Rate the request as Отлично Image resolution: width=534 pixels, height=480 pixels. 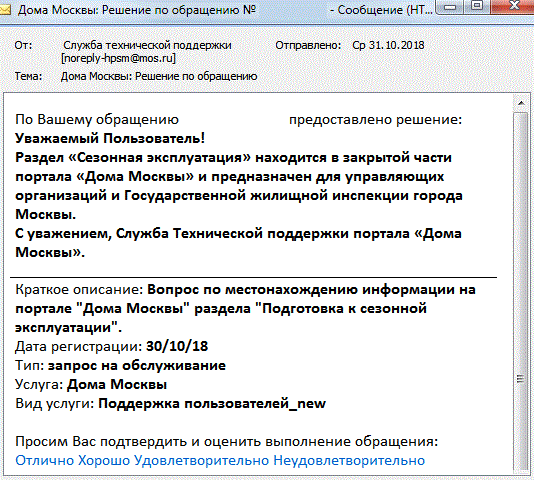click(x=45, y=461)
